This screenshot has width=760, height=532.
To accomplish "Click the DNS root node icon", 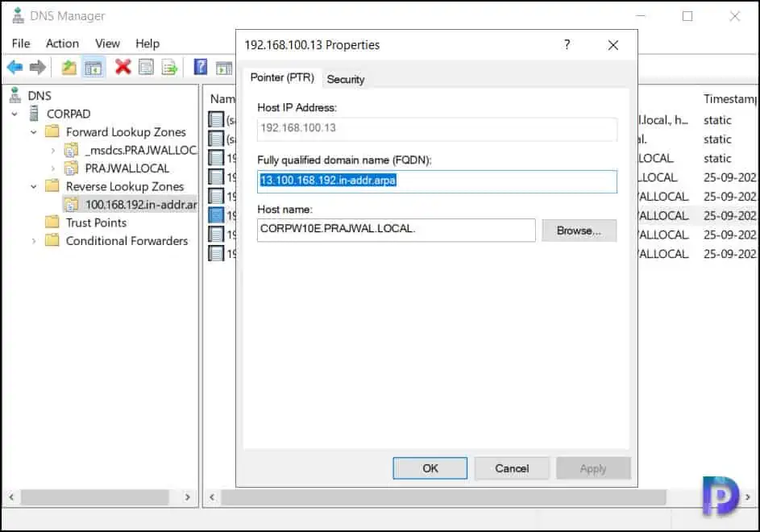I will pos(15,95).
